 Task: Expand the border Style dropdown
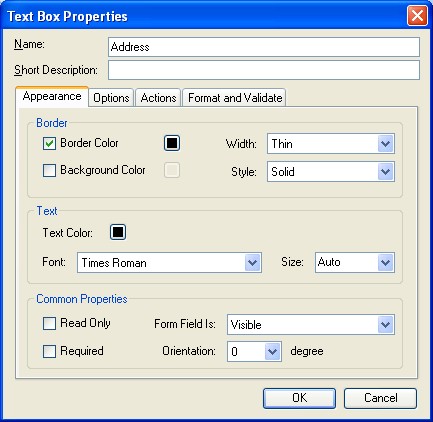[x=331, y=172]
